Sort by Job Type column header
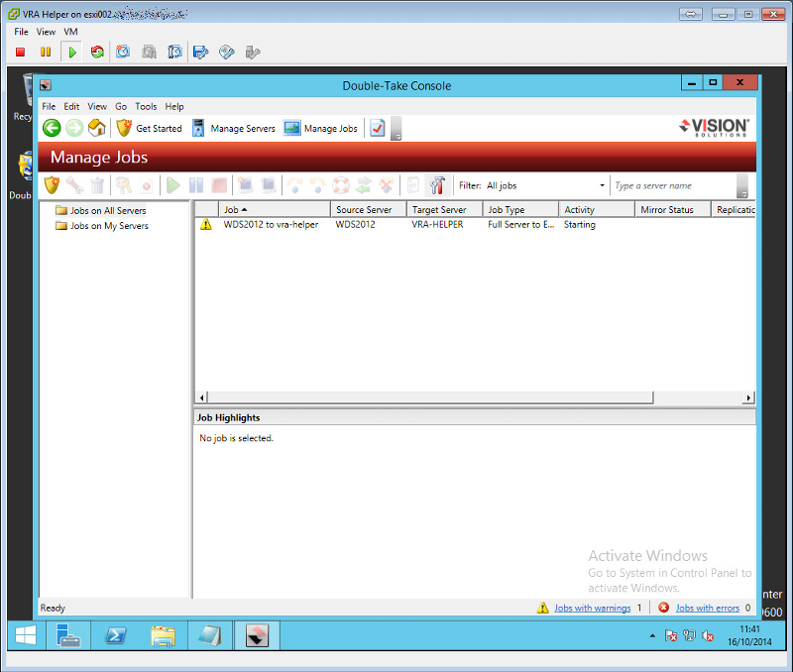The width and height of the screenshot is (793, 672). tap(520, 209)
